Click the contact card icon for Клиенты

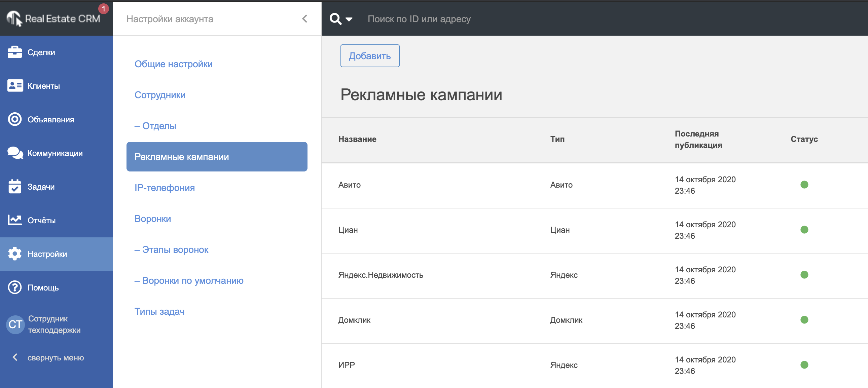pos(15,85)
